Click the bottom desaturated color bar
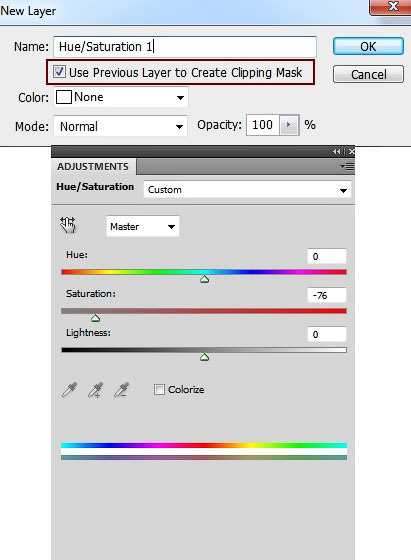 point(204,458)
